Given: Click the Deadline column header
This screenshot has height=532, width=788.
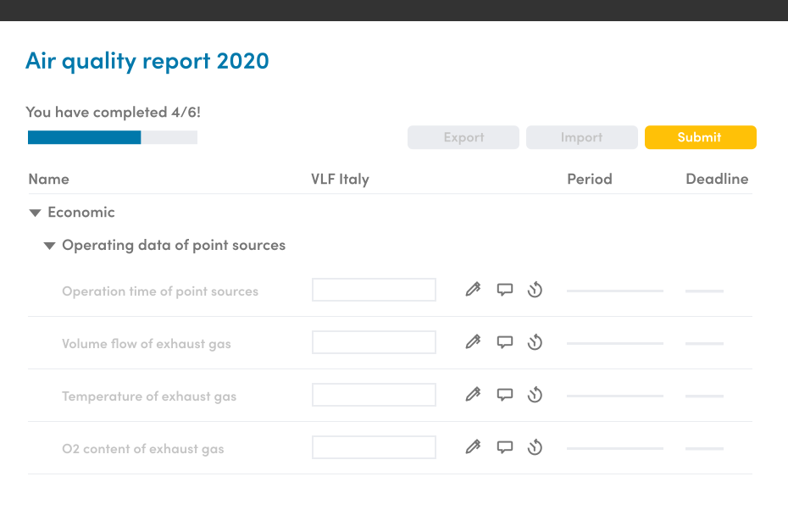Looking at the screenshot, I should point(717,179).
